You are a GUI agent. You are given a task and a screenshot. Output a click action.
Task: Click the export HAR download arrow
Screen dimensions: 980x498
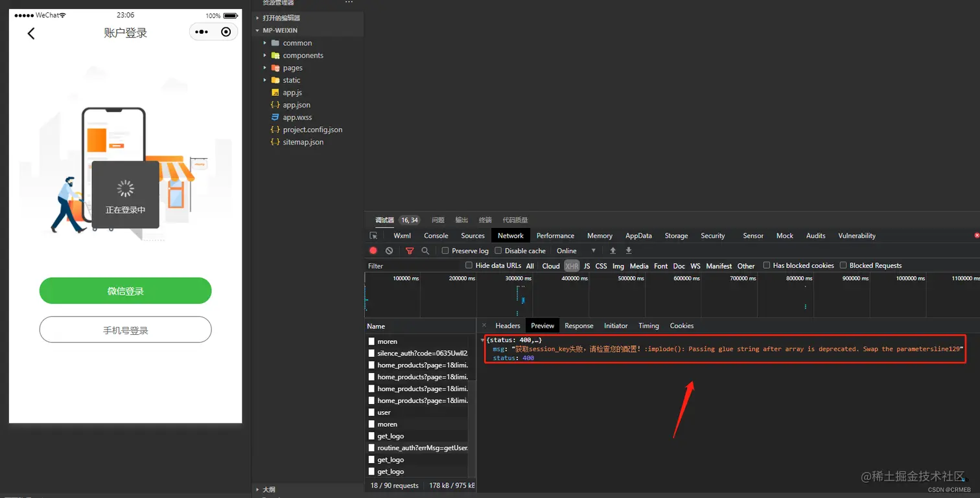628,251
